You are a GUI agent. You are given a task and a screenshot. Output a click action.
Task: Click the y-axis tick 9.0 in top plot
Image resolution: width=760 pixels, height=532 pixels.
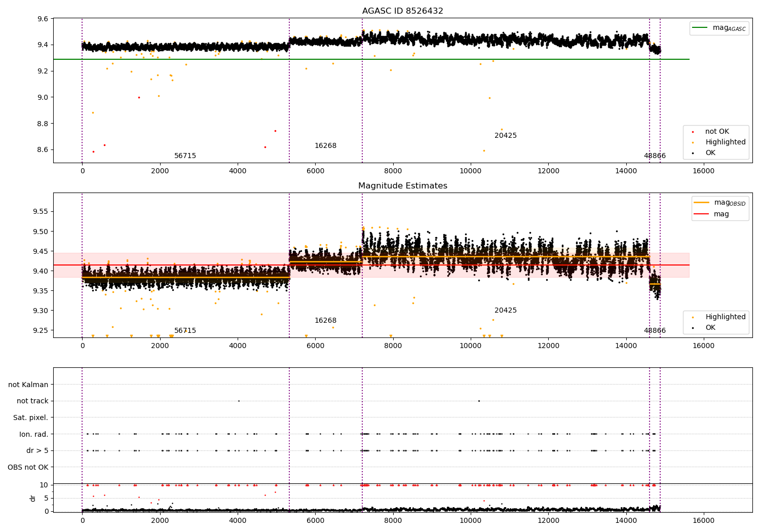coord(42,98)
